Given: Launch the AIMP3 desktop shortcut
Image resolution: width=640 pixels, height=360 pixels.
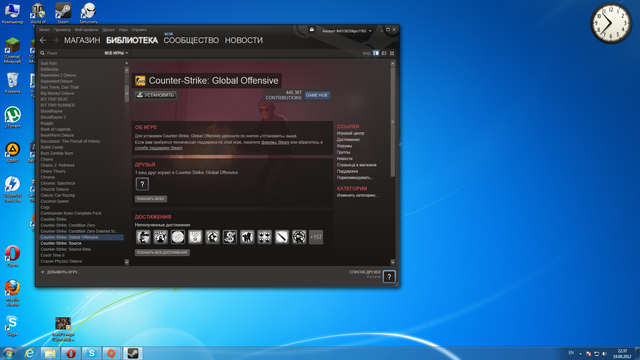Looking at the screenshot, I should [x=12, y=153].
